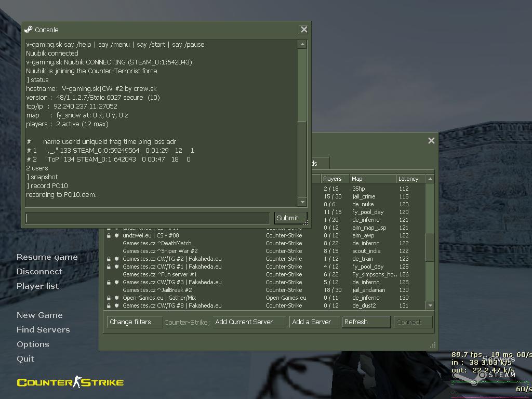Click map name aim_awp
The height and width of the screenshot is (399, 532).
363,235
